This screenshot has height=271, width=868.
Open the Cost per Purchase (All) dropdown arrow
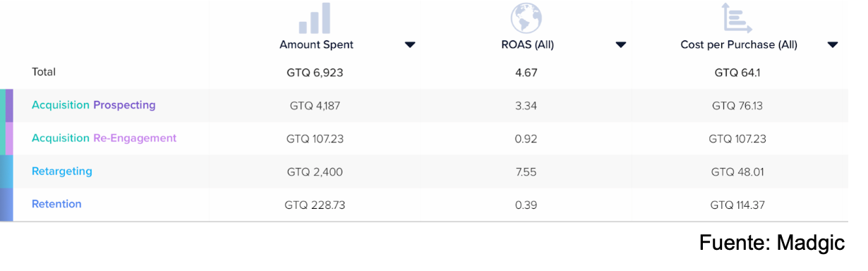click(x=833, y=45)
